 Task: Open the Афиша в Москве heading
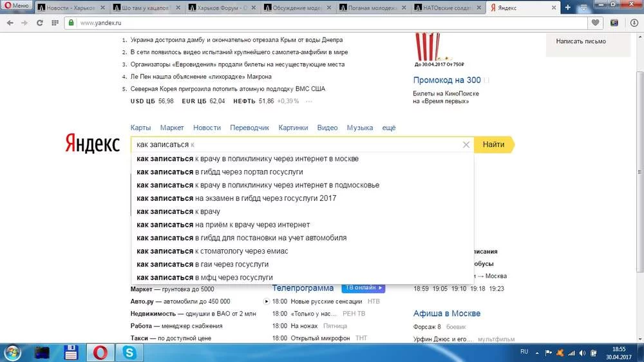tap(447, 314)
